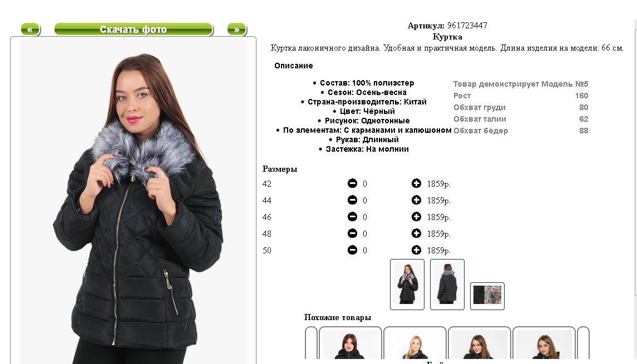637x364 pixels.
Task: Remove one item of size 44
Action: pos(352,200)
